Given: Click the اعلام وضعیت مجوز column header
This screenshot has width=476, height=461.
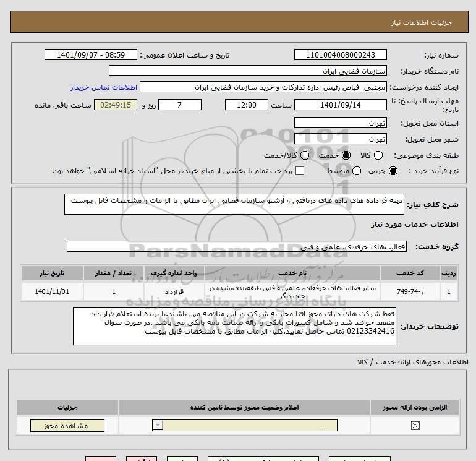Looking at the screenshot, I should 244,407.
